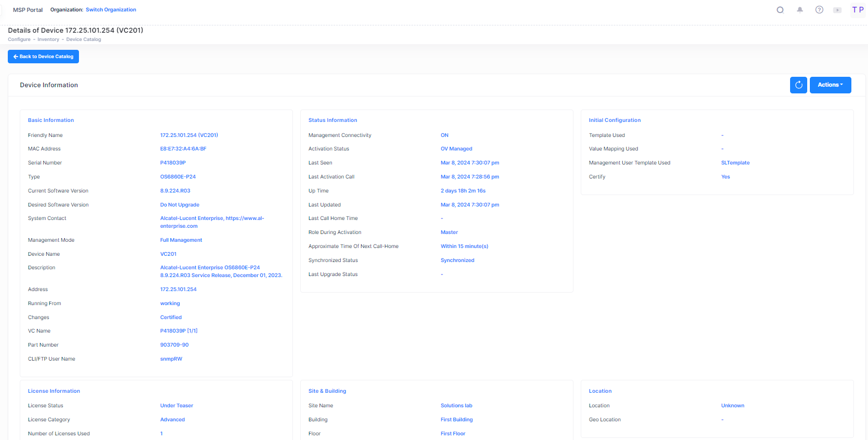Open the MSP Portal menu item

(x=28, y=10)
